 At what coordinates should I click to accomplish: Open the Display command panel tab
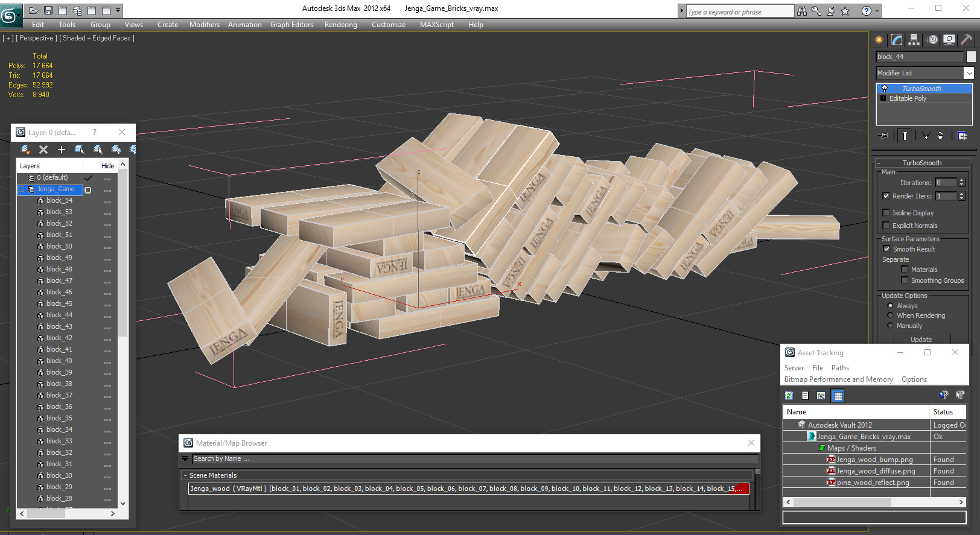(x=949, y=40)
